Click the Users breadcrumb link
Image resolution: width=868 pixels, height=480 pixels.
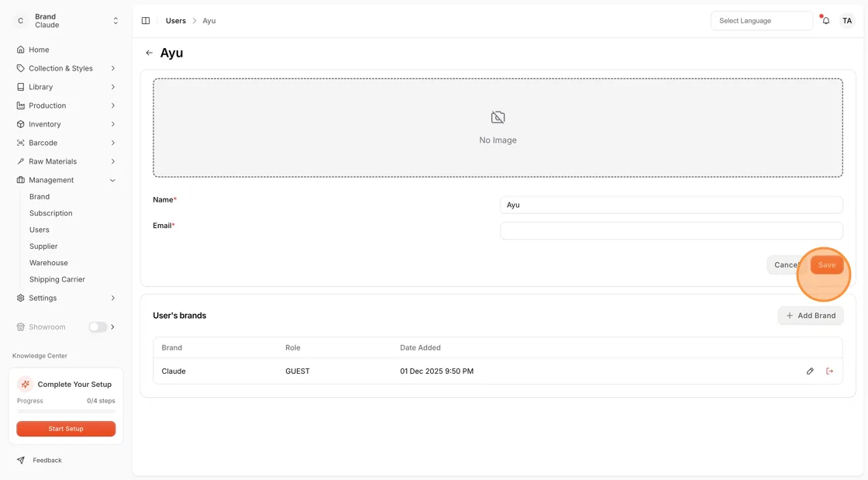(175, 20)
